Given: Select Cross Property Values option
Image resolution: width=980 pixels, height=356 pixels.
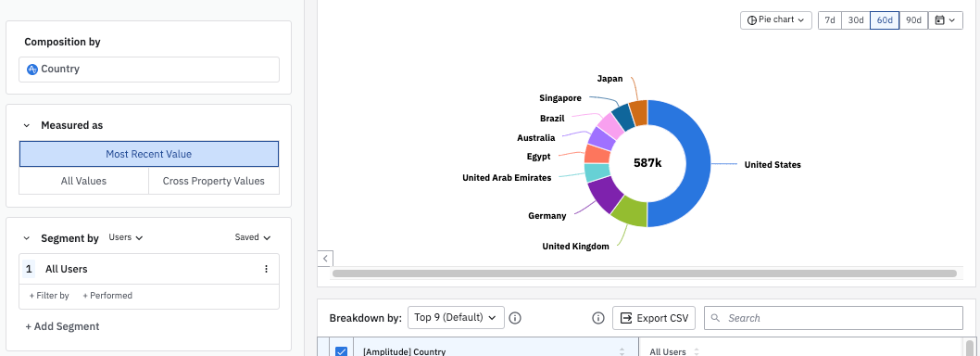Looking at the screenshot, I should point(214,181).
